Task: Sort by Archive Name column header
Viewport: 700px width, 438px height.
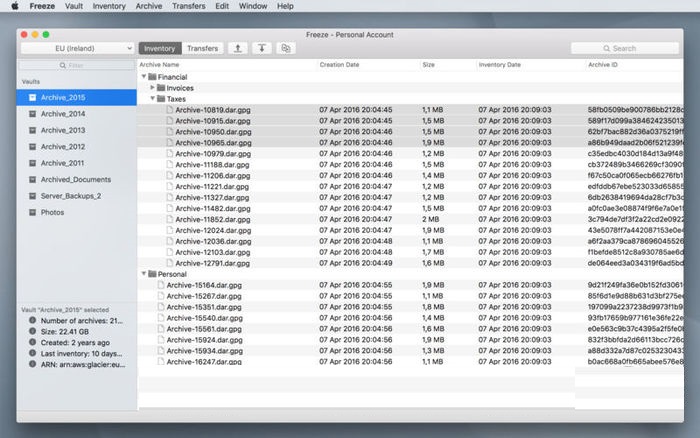Action: pyautogui.click(x=227, y=65)
